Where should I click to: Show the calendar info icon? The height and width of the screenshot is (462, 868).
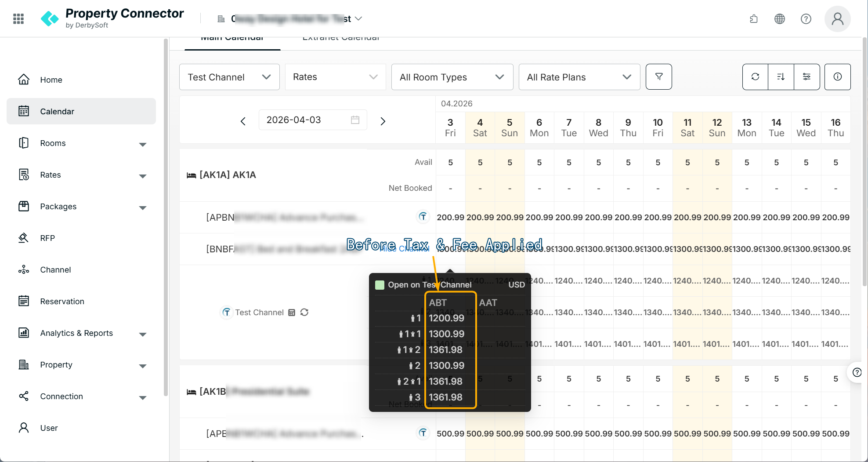[838, 77]
